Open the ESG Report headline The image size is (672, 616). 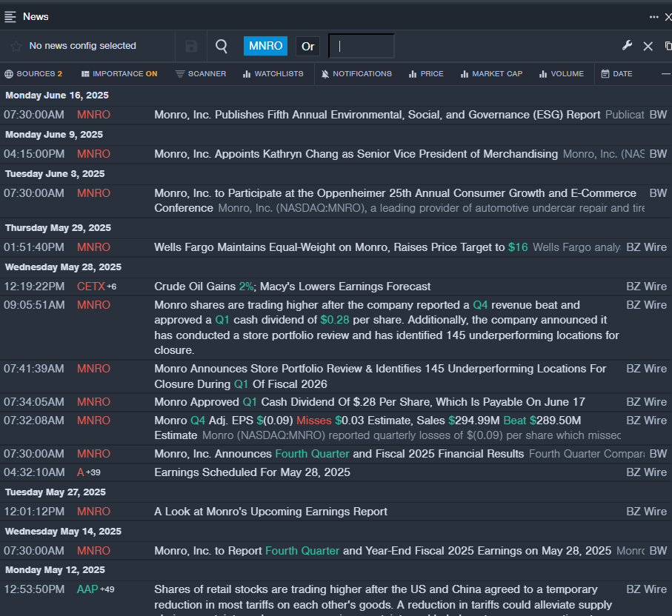coord(377,115)
